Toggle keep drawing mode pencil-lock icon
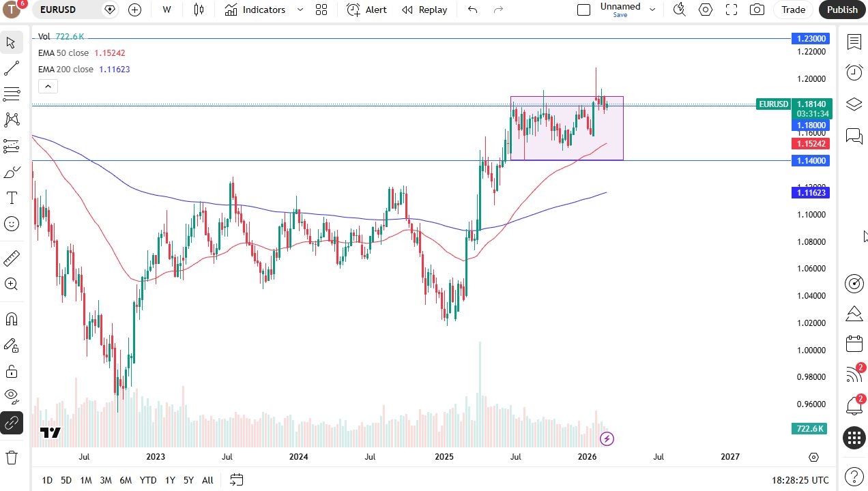The height and width of the screenshot is (491, 868). pyautogui.click(x=12, y=345)
